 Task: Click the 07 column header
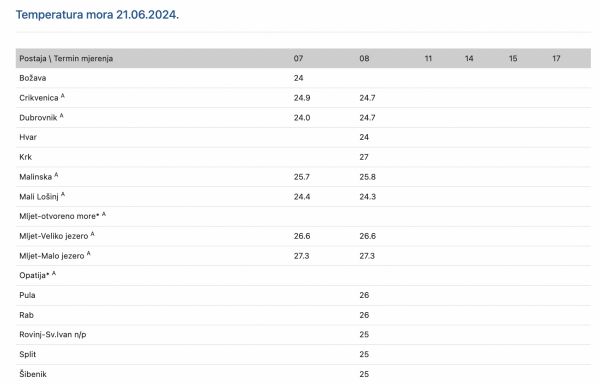(298, 59)
